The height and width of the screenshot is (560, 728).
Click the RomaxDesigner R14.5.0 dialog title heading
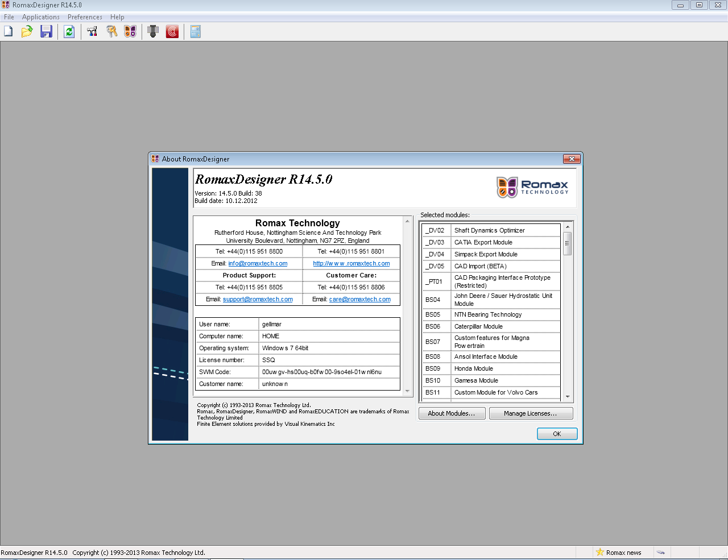[264, 179]
